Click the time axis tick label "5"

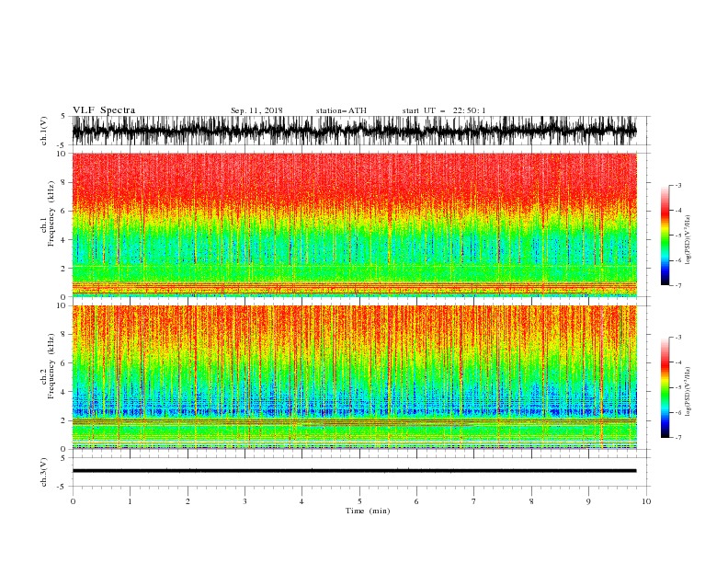coord(359,501)
